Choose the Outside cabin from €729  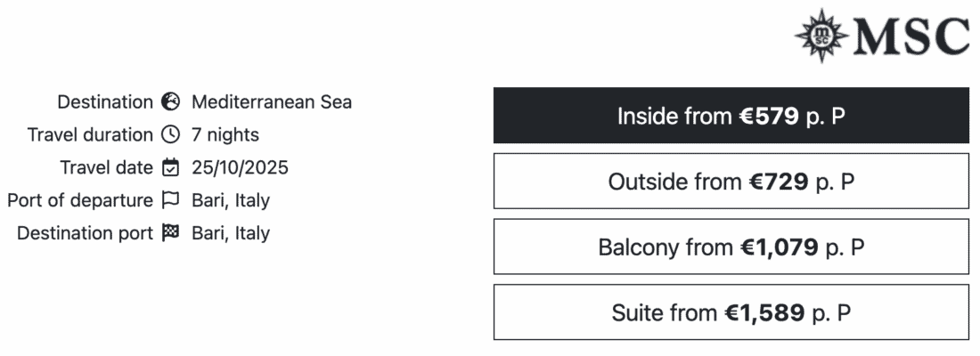tap(731, 182)
